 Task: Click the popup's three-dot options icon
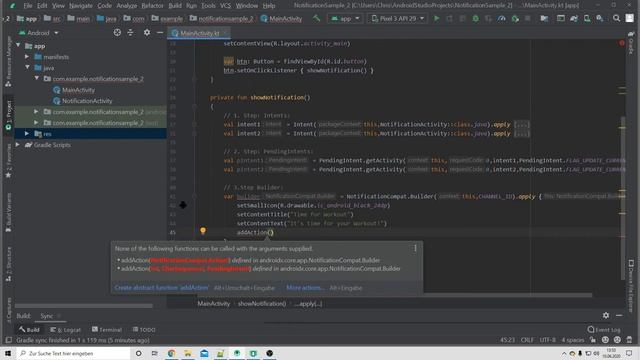415,248
